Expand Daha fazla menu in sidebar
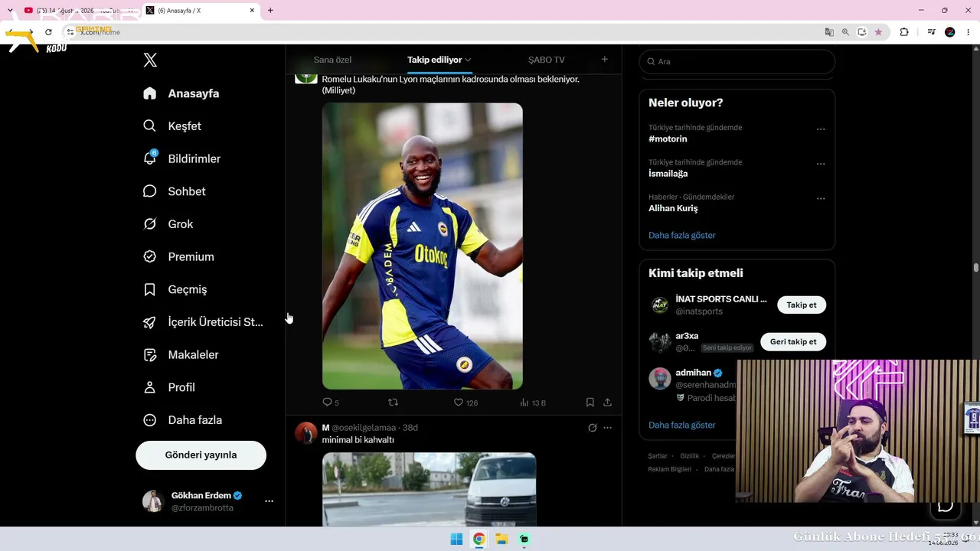The image size is (980, 551). (183, 420)
